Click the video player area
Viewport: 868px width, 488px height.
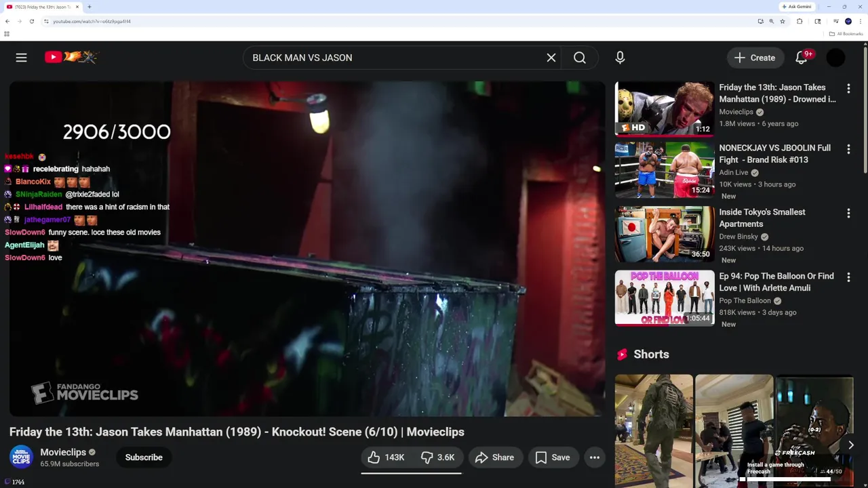coord(307,249)
